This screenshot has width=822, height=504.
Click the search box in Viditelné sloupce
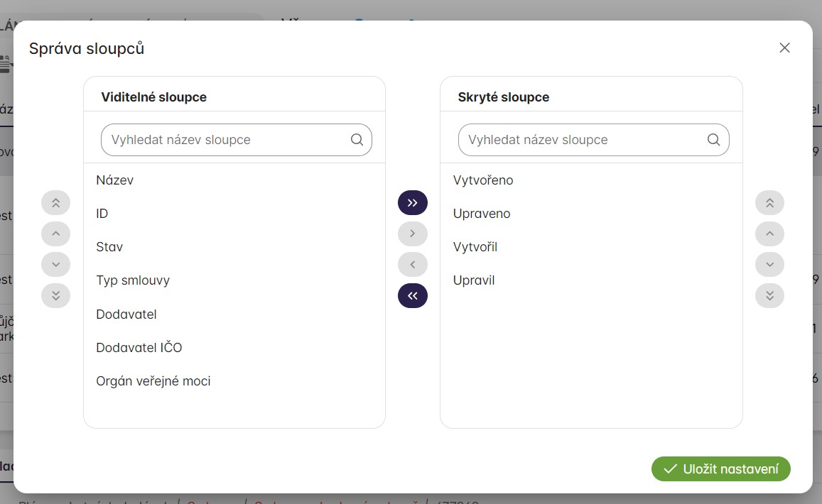(x=227, y=140)
